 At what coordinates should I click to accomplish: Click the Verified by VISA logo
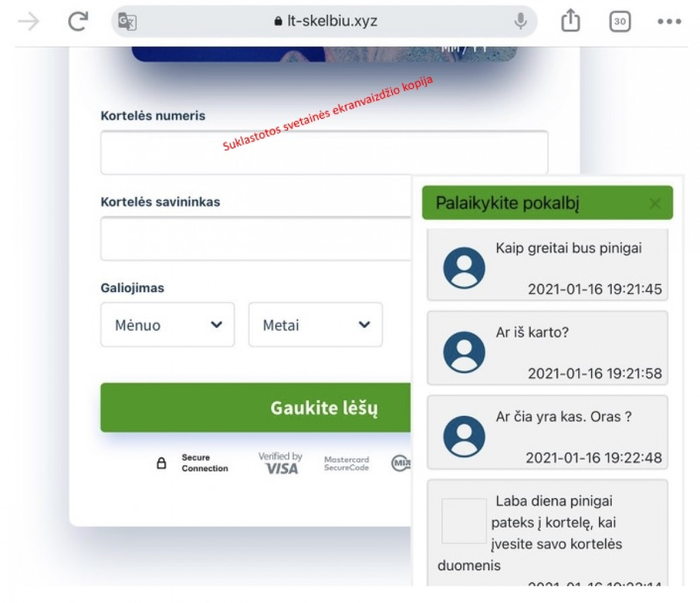[x=281, y=463]
